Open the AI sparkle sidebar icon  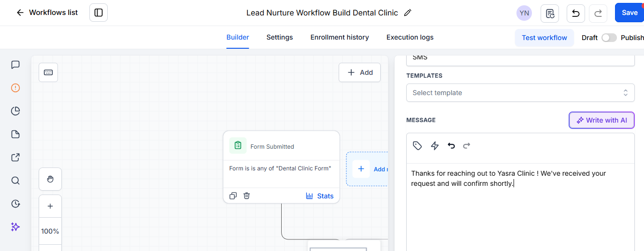point(15,227)
